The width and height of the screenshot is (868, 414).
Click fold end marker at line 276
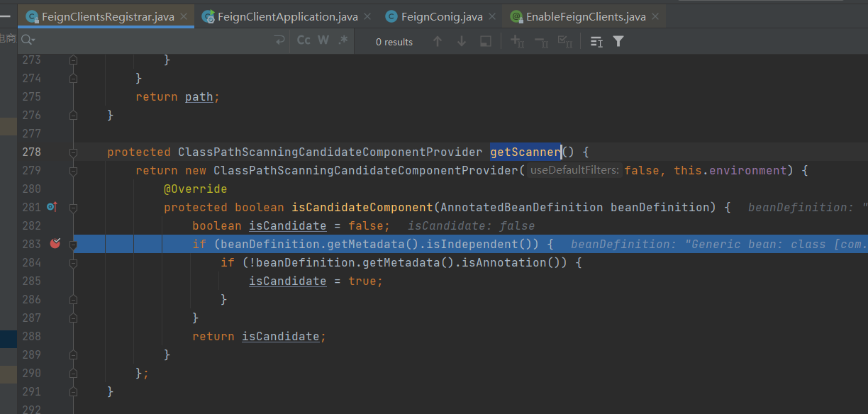click(x=73, y=115)
